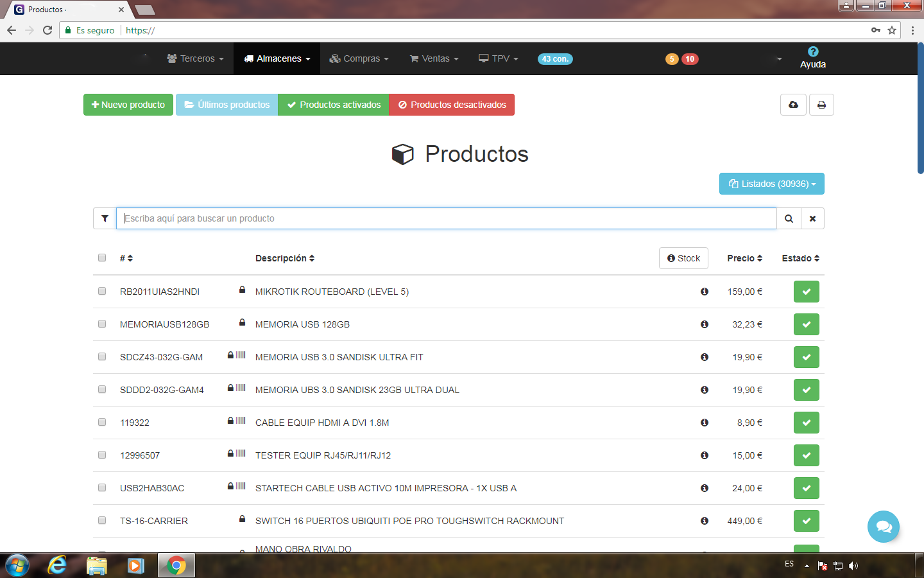Select checkbox for RB2011UIAS2HNDI row
Image resolution: width=924 pixels, height=578 pixels.
pyautogui.click(x=102, y=291)
